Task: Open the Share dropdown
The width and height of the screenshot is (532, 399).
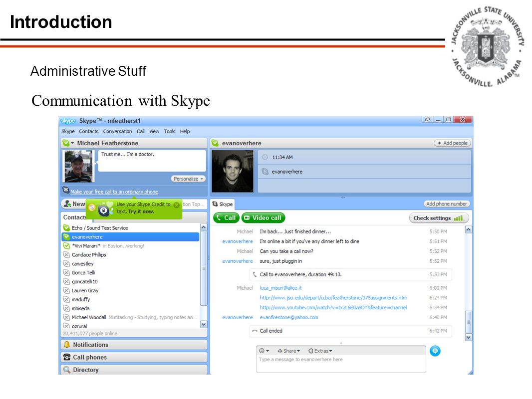Action: point(289,351)
